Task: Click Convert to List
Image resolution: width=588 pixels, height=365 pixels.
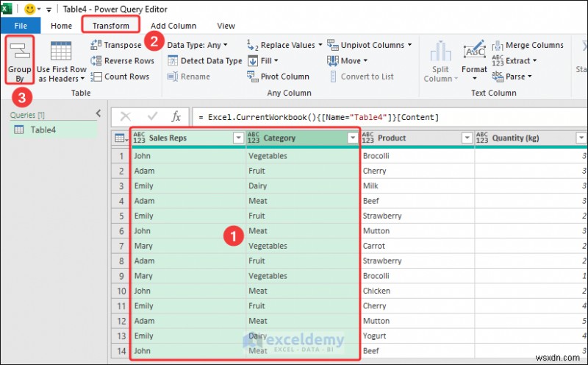Action: [x=362, y=77]
